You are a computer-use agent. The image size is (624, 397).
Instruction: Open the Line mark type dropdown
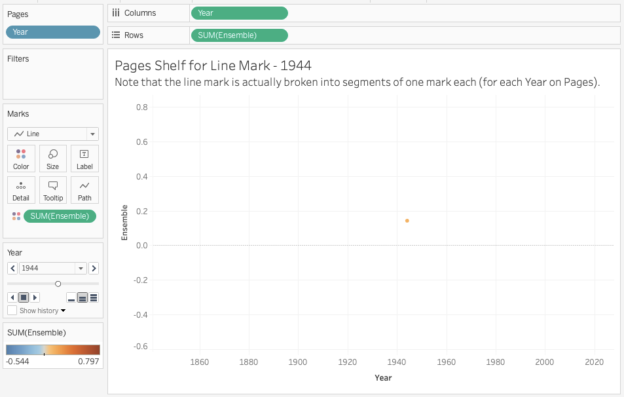[53, 134]
